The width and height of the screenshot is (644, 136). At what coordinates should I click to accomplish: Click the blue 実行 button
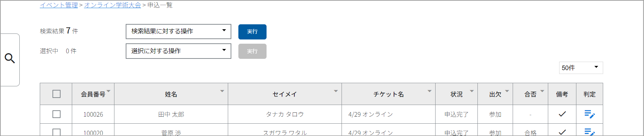[252, 32]
